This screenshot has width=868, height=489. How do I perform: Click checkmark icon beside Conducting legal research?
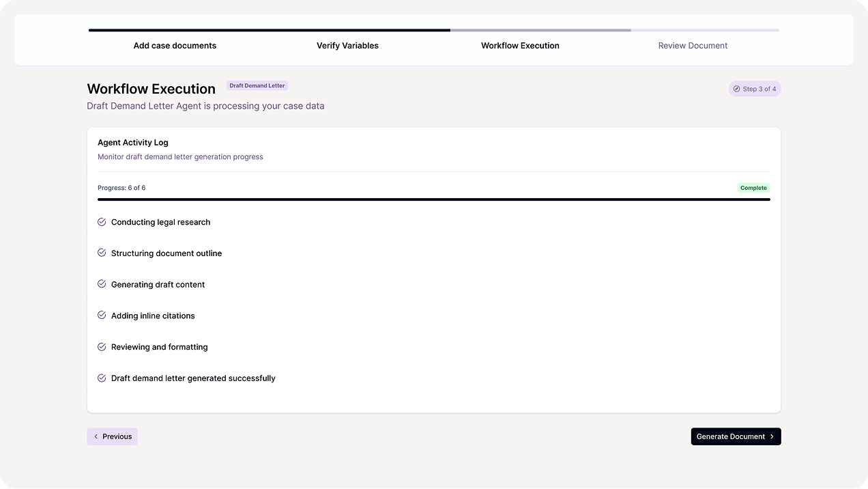click(x=102, y=222)
